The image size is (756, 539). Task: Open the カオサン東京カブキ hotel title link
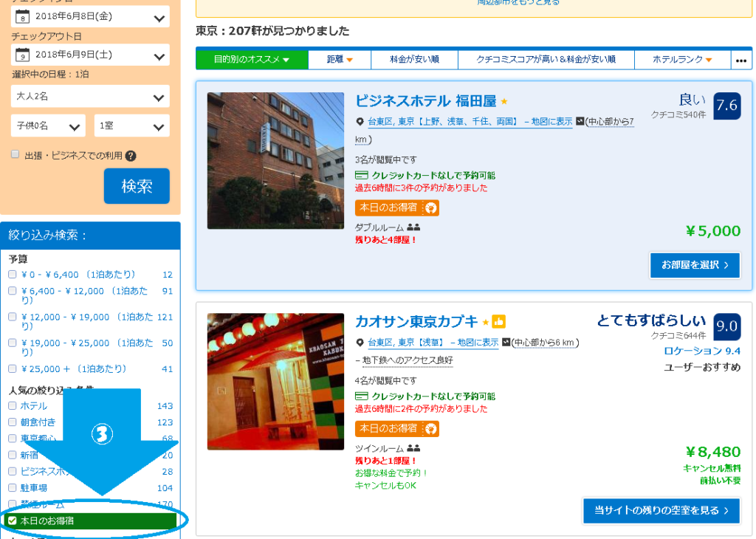coord(416,322)
